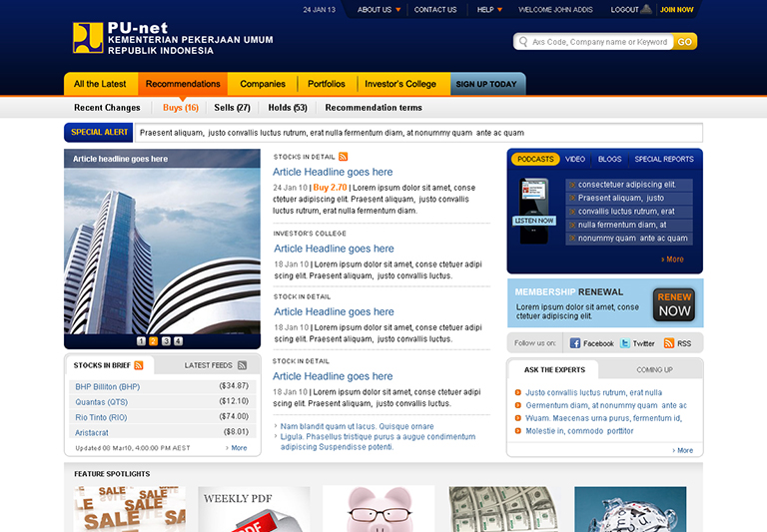Open the Twitter follow icon
The width and height of the screenshot is (767, 532).
point(625,343)
